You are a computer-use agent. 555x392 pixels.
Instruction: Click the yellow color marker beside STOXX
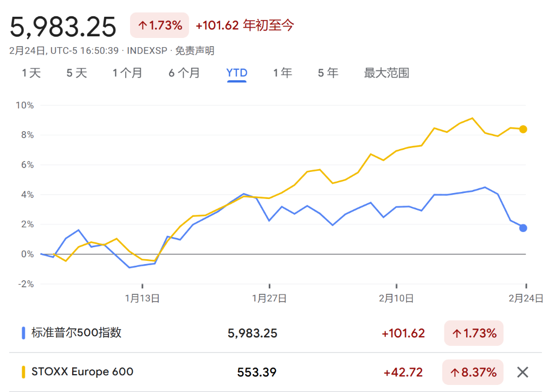[x=23, y=372]
